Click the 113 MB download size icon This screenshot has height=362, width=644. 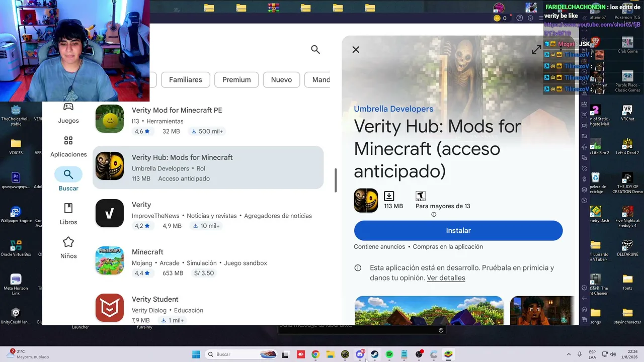[389, 196]
